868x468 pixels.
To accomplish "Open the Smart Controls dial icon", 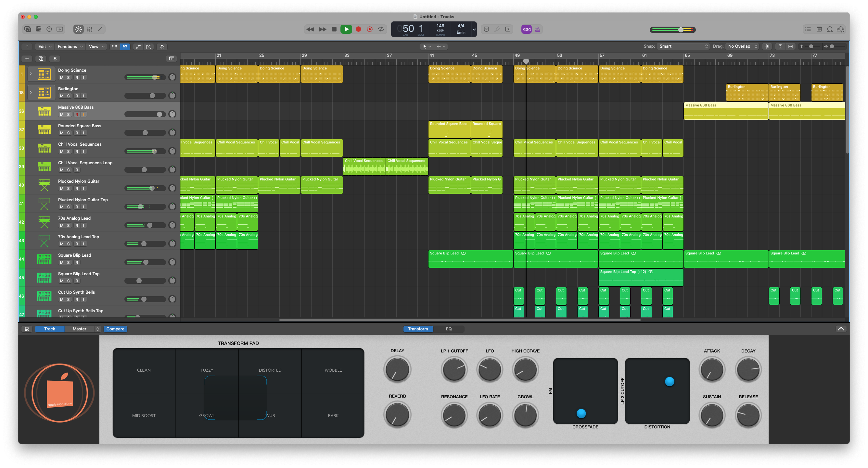I will click(79, 29).
